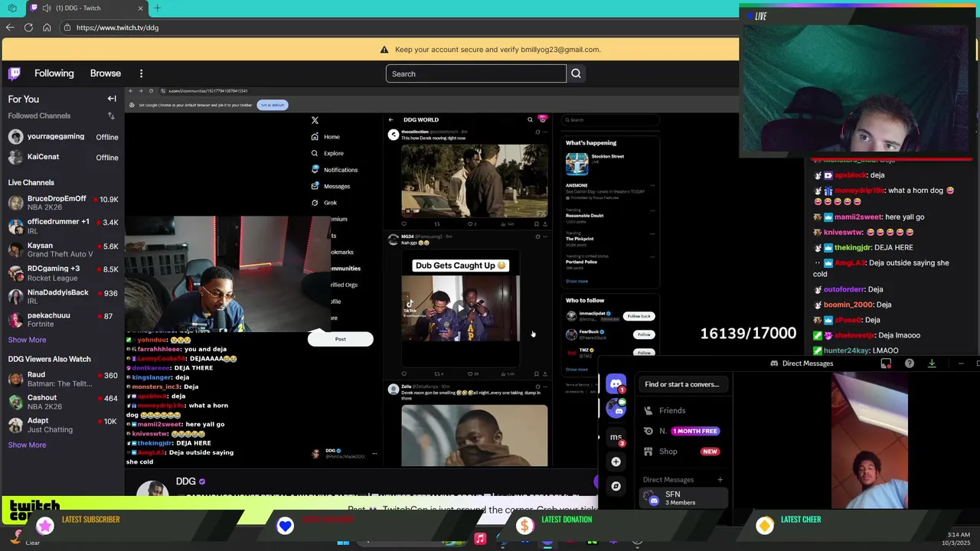This screenshot has height=551, width=980.
Task: Open yourragegaming offline channel
Action: pos(63,137)
